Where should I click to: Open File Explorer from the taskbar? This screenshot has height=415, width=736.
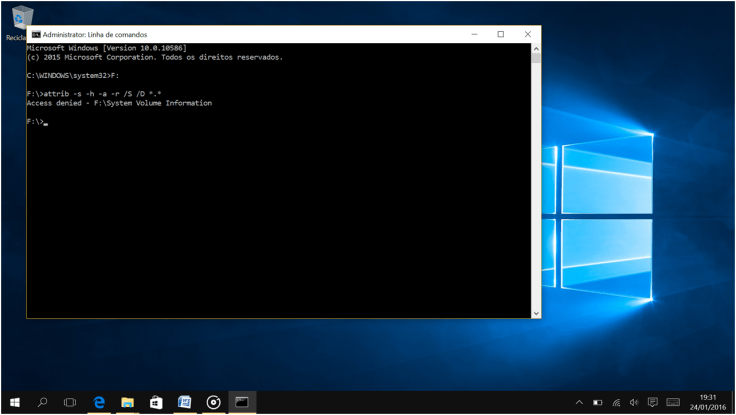pyautogui.click(x=127, y=402)
